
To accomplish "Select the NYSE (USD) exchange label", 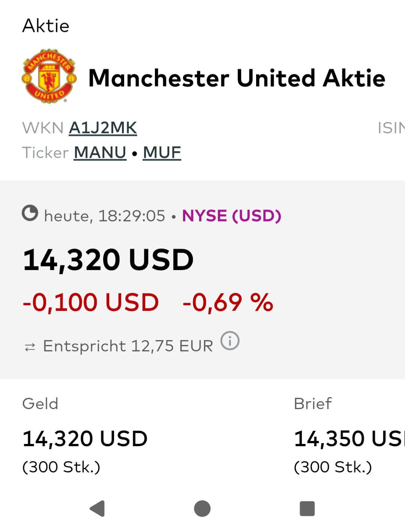I will coord(232,216).
